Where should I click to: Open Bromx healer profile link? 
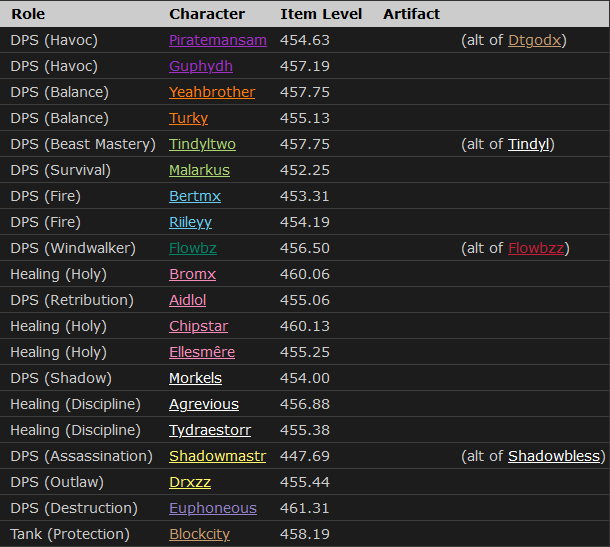pyautogui.click(x=192, y=274)
